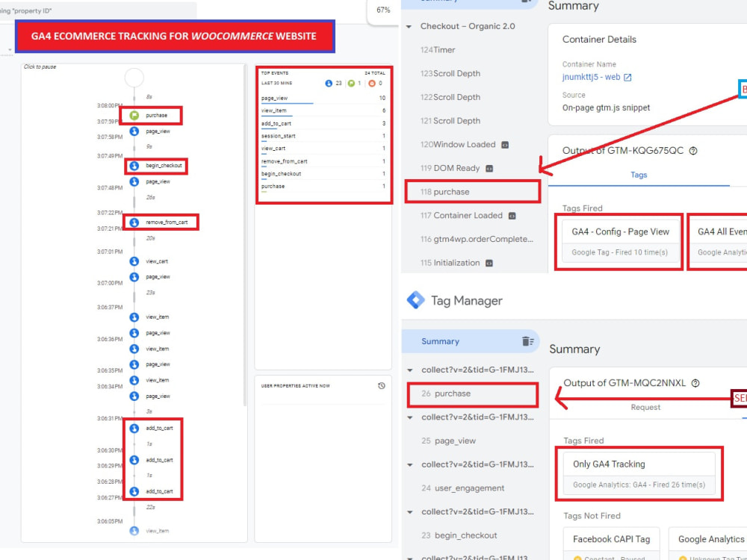Click the icon next to Initialization

(x=489, y=263)
